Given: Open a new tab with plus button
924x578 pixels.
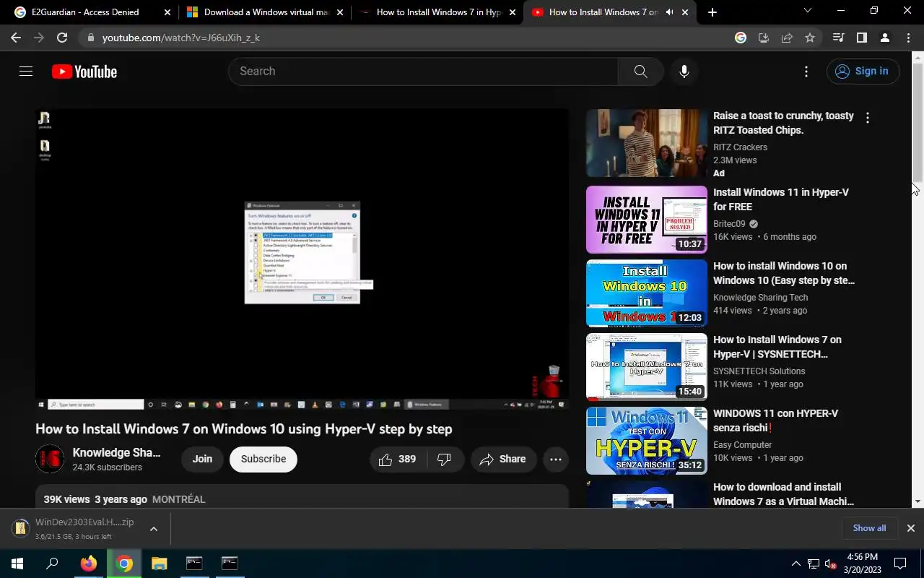Looking at the screenshot, I should point(712,12).
